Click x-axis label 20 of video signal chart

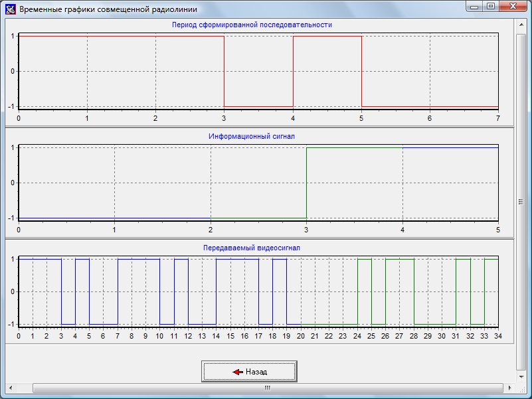click(301, 336)
